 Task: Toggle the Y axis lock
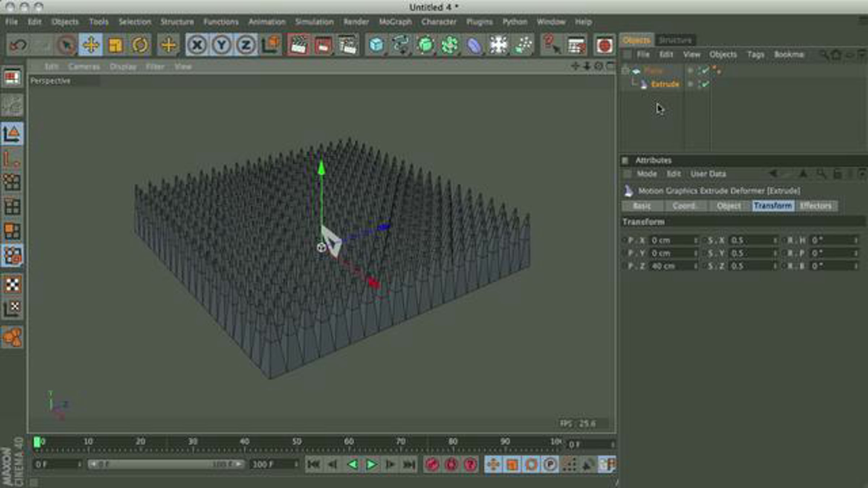(x=221, y=45)
